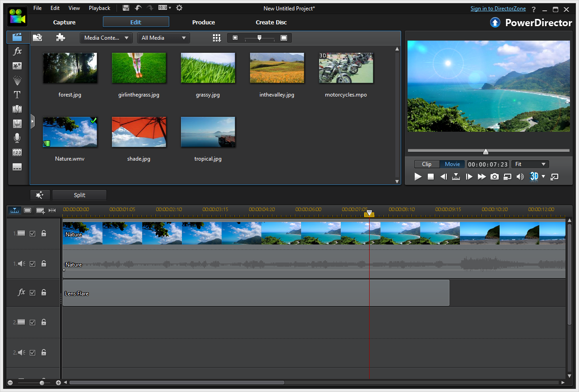Screen dimensions: 579x392
Task: Click the redo arrow in top toolbar
Action: (150, 8)
